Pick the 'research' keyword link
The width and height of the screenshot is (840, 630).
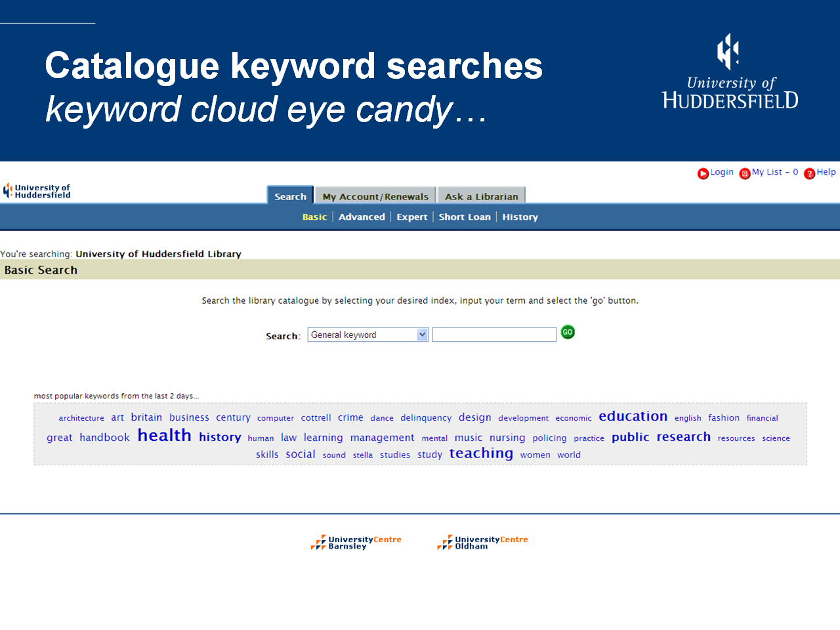(x=683, y=437)
